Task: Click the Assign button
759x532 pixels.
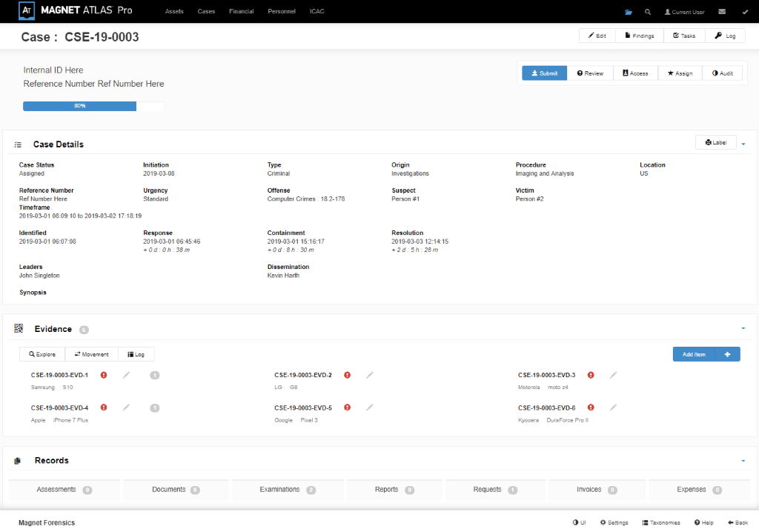Action: pos(680,73)
